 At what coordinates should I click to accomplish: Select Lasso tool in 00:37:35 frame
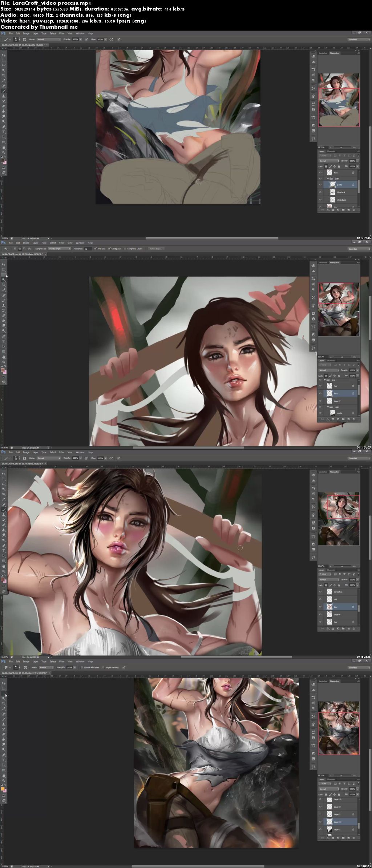point(4,65)
